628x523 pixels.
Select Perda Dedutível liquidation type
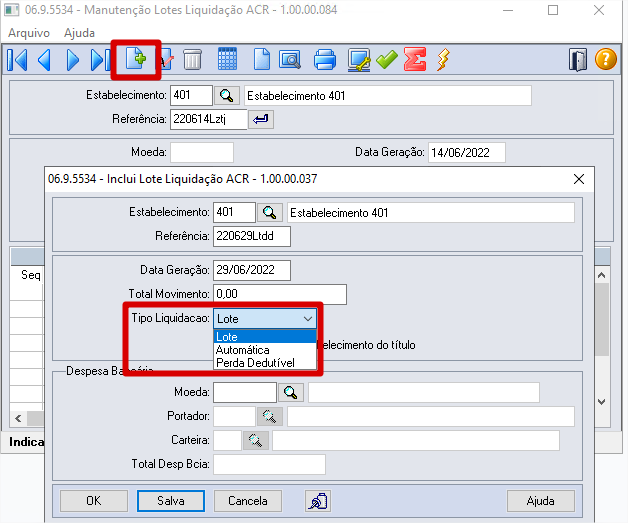click(265, 363)
